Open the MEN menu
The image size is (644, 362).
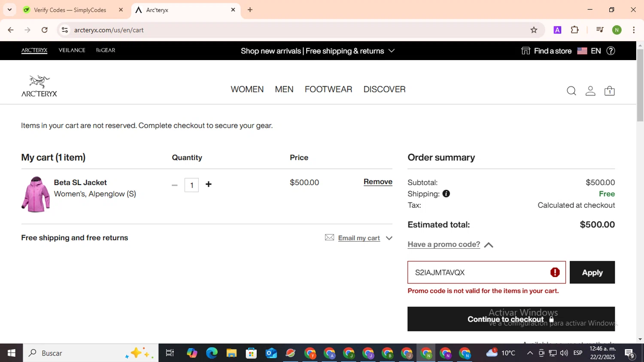[x=284, y=89]
